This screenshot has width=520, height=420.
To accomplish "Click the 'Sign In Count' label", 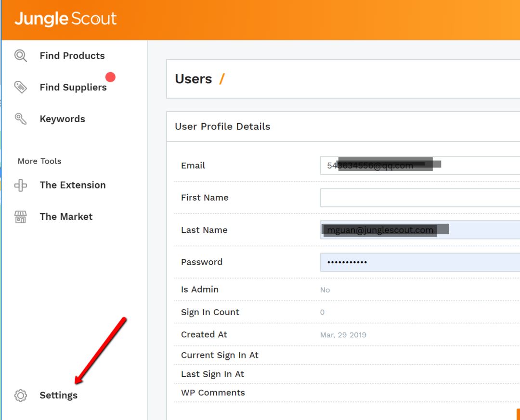I will pos(210,312).
